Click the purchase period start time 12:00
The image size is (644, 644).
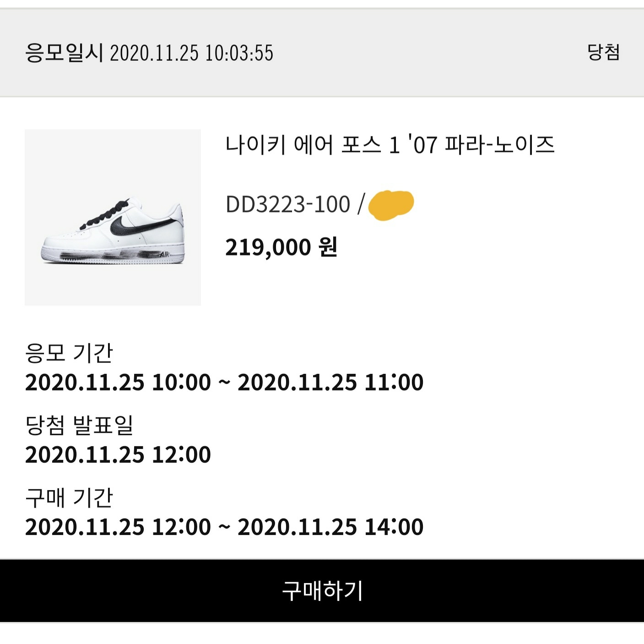(x=181, y=527)
